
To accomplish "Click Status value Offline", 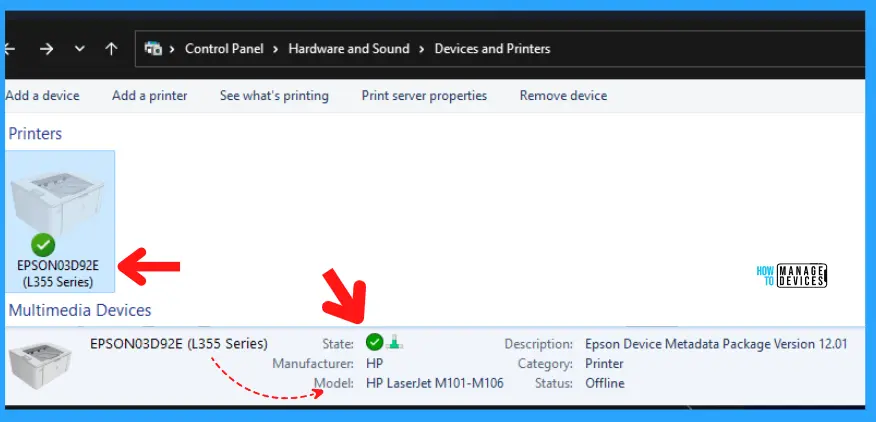I will click(x=605, y=383).
